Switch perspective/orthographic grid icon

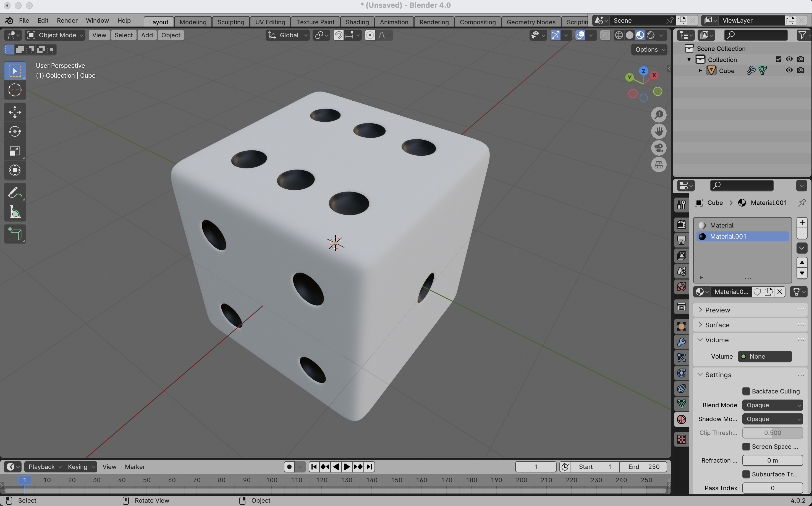659,165
